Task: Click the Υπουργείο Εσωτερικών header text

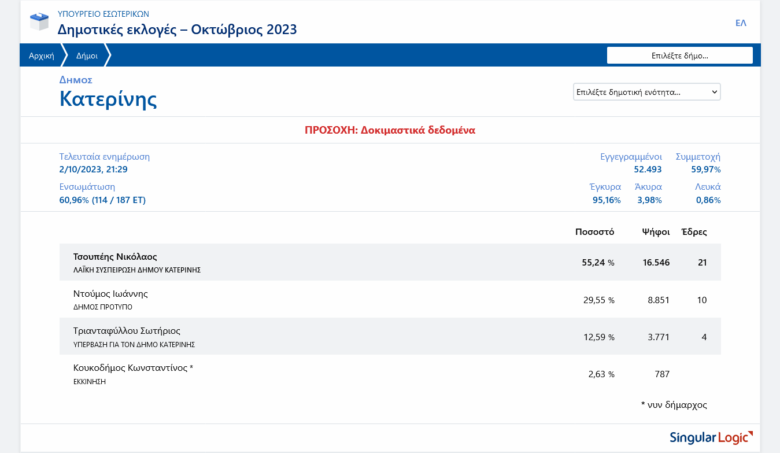Action: click(103, 14)
